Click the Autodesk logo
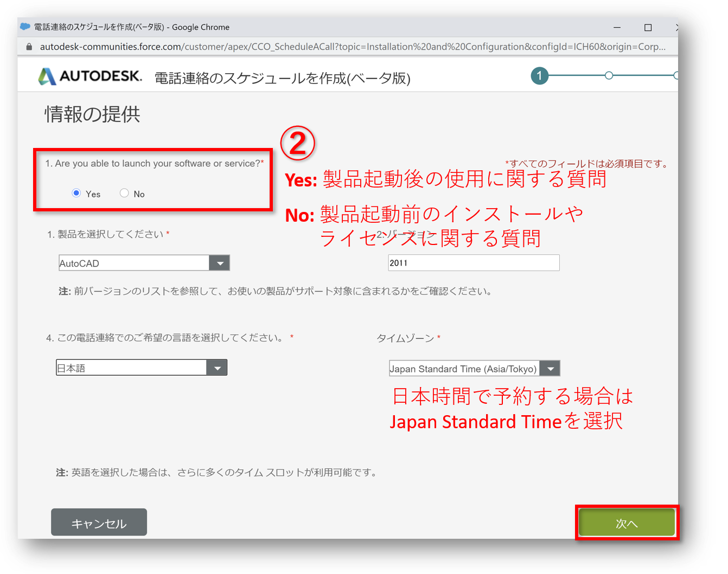Image resolution: width=728 pixels, height=574 pixels. 90,76
